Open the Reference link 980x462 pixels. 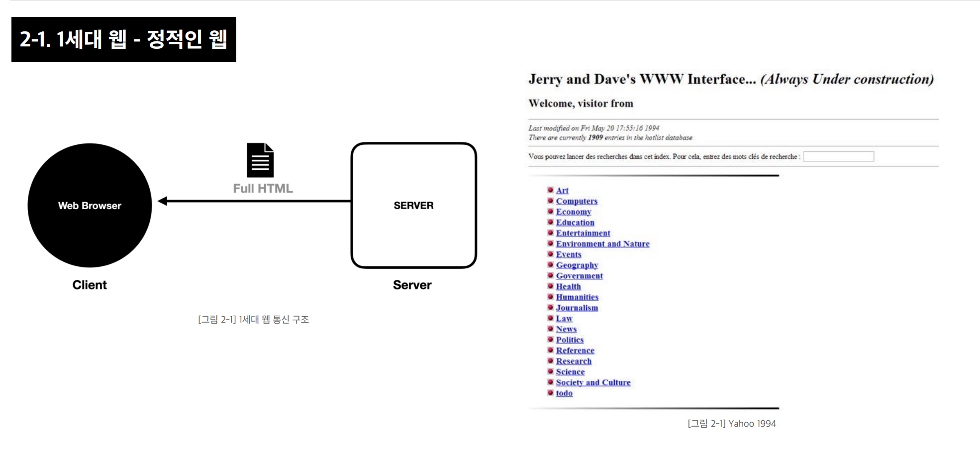pos(575,350)
